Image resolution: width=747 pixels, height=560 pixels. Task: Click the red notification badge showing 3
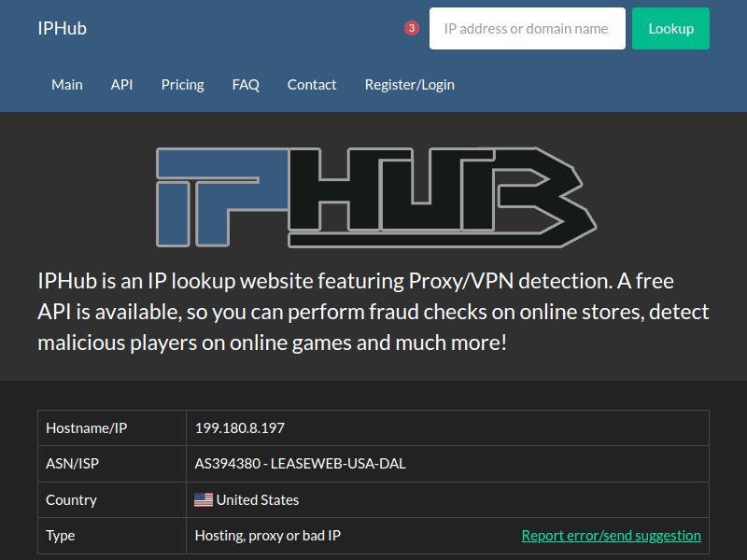(412, 28)
